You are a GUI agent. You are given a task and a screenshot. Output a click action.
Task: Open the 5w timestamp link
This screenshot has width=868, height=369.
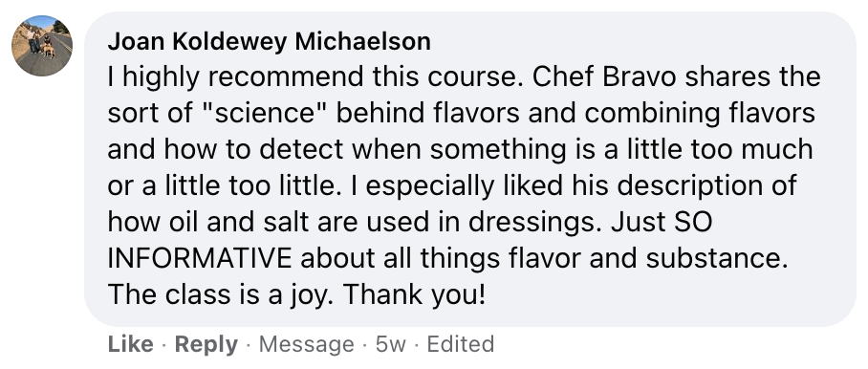(391, 344)
